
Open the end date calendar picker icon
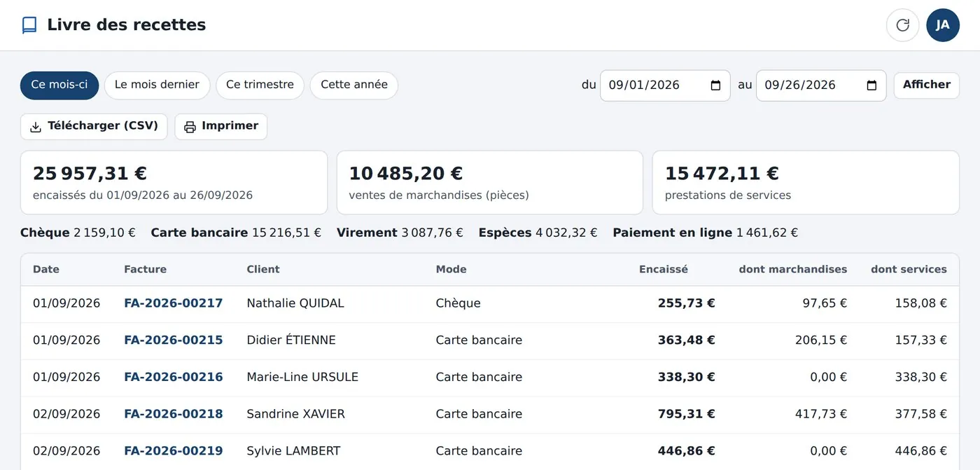point(871,85)
